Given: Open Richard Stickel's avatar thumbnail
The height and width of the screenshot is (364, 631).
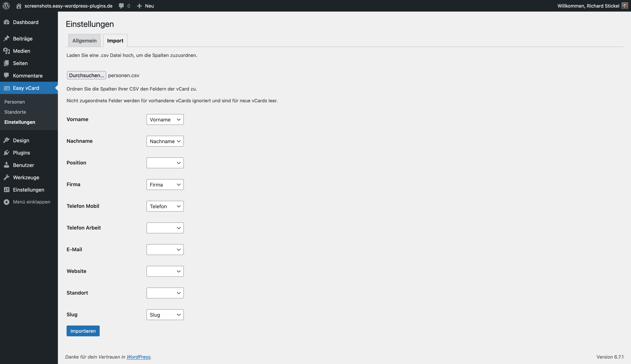Looking at the screenshot, I should pyautogui.click(x=625, y=6).
